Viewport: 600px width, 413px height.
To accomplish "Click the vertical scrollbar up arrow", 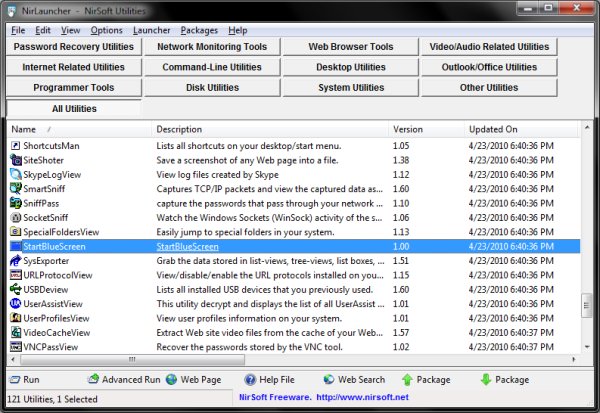I will point(587,127).
